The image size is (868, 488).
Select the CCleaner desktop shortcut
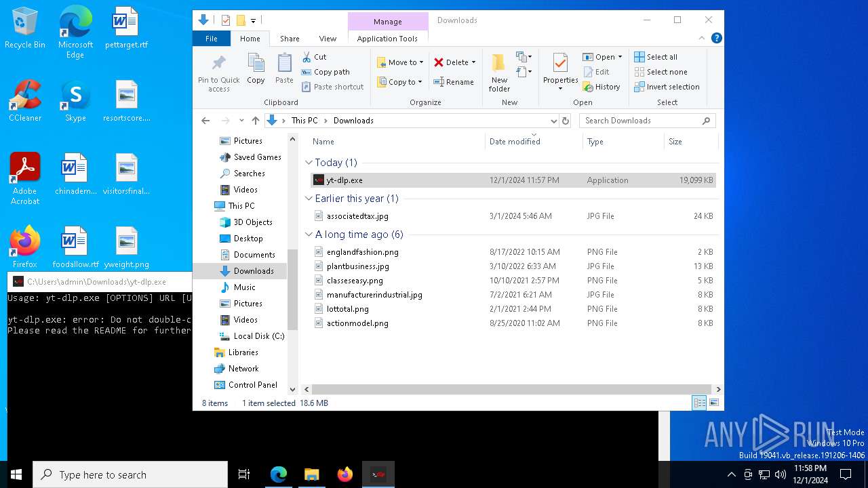coord(25,101)
